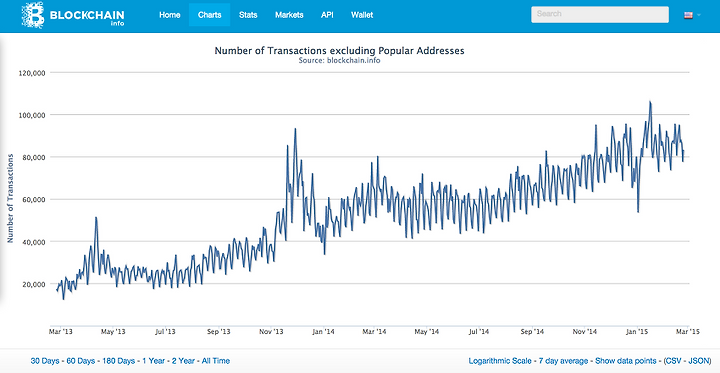
Task: Open the US flag language selector
Action: tap(688, 15)
